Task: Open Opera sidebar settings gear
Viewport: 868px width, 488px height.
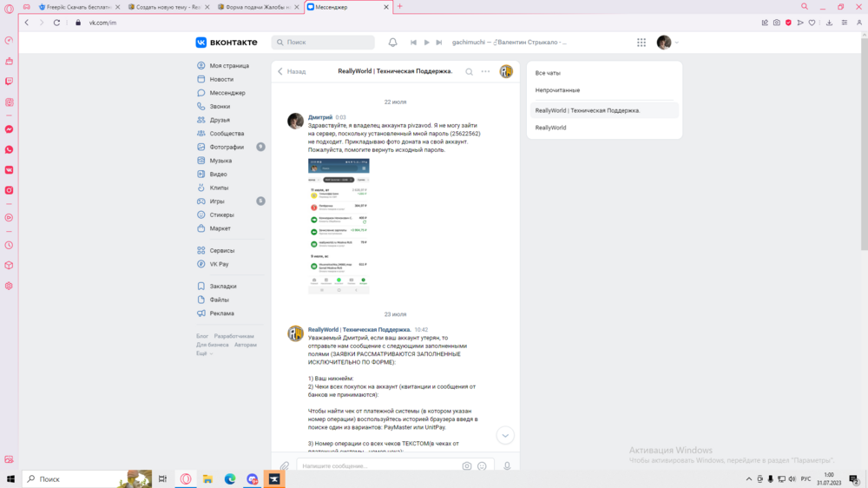Action: pyautogui.click(x=9, y=286)
